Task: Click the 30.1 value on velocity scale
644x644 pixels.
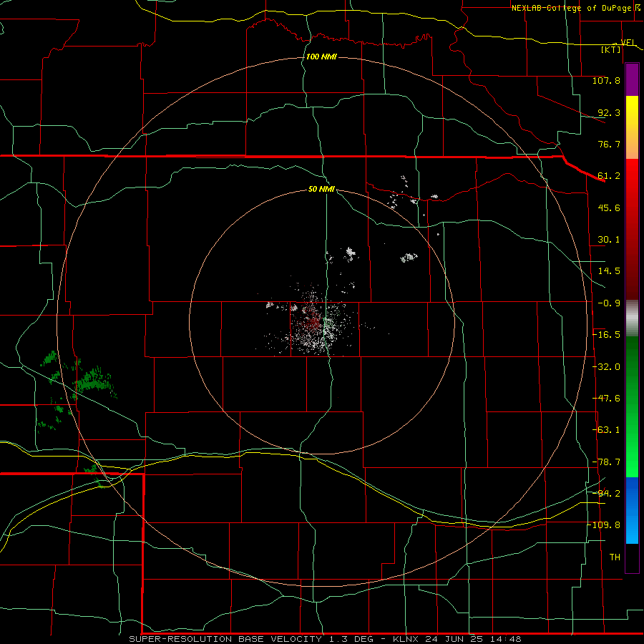Action: (609, 240)
